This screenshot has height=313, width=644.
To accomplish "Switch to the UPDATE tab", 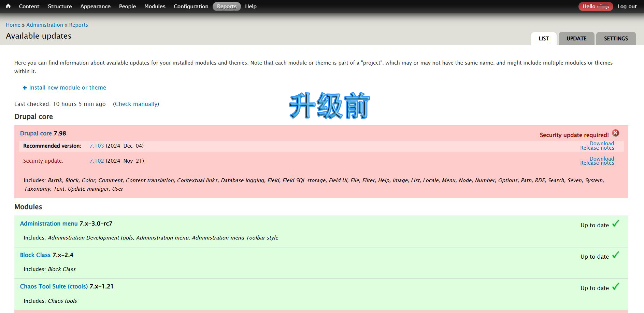I will point(576,39).
